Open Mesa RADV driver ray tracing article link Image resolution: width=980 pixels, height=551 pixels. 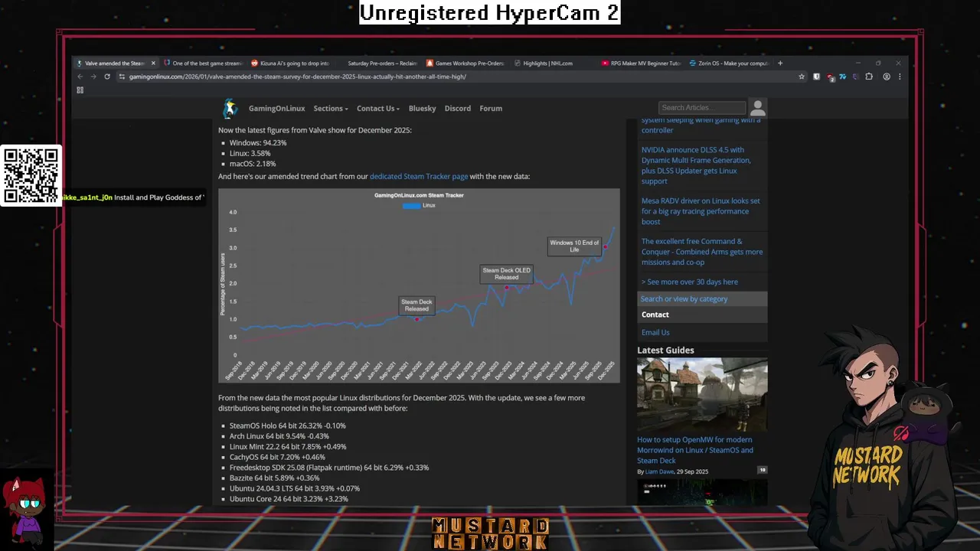[x=701, y=211]
